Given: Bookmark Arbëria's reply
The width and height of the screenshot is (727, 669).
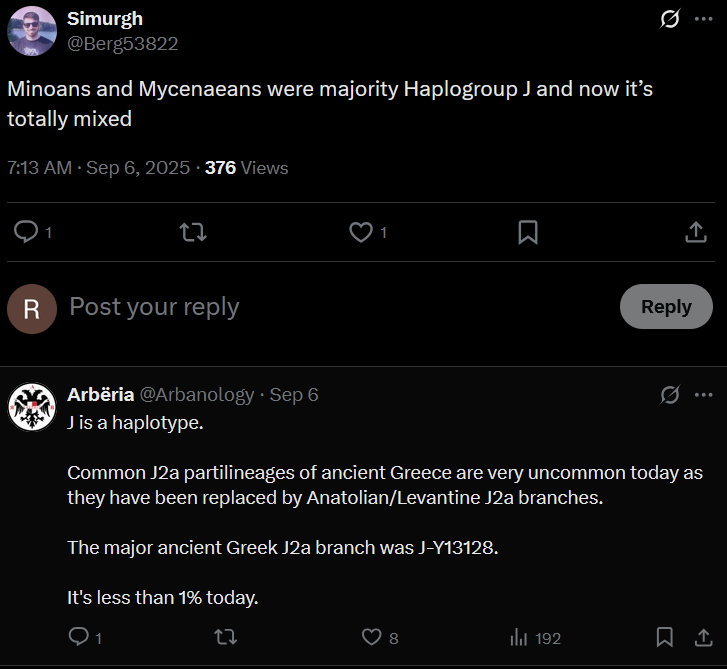Looking at the screenshot, I should coord(664,637).
